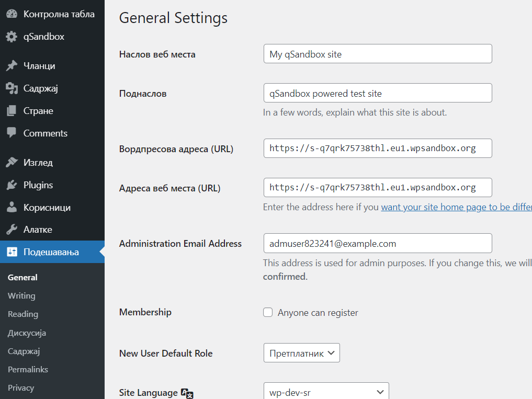Go to the qSandbox menu item
532x399 pixels.
52,37
